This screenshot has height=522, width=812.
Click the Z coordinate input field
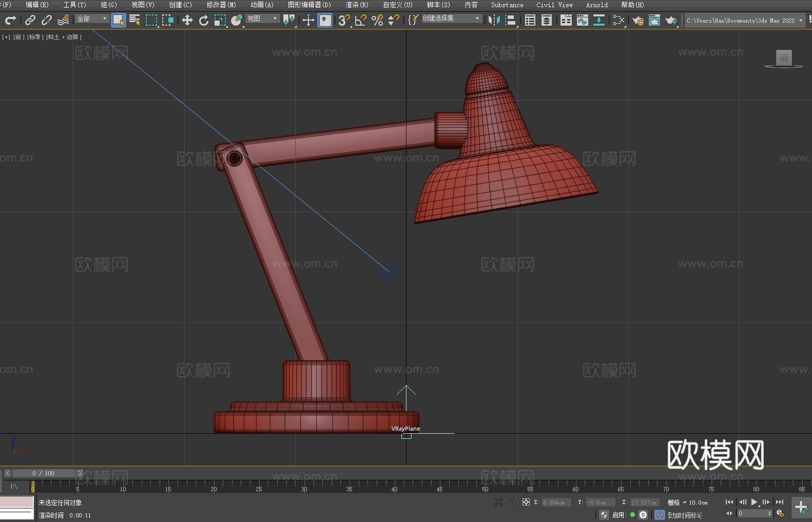[x=644, y=502]
